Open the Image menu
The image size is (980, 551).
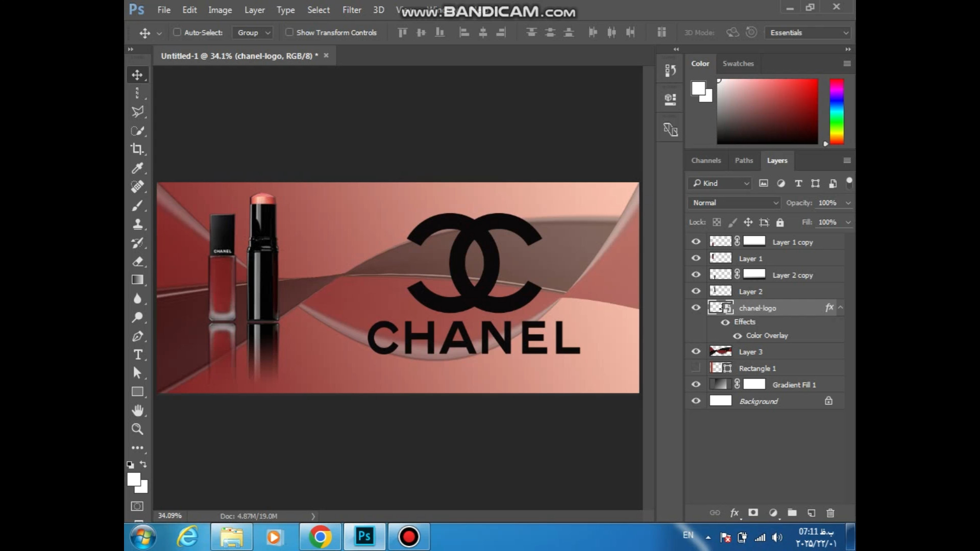click(x=220, y=10)
